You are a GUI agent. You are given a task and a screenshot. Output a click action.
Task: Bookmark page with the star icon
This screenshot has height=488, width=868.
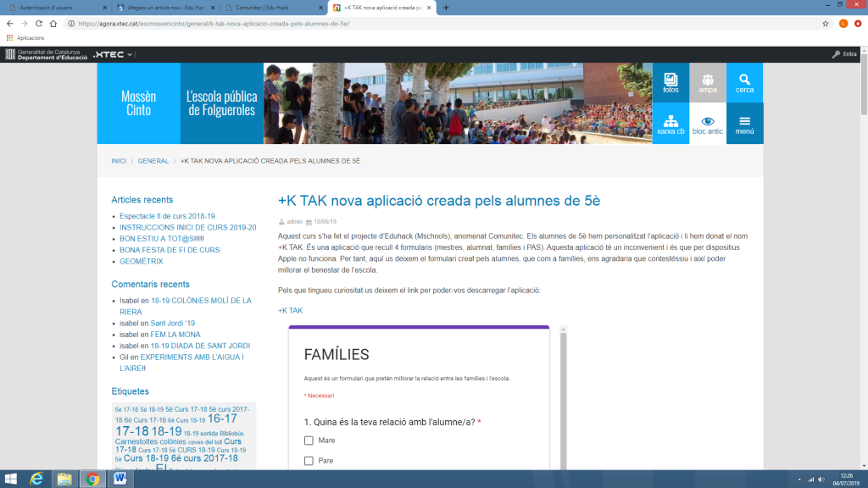click(826, 24)
